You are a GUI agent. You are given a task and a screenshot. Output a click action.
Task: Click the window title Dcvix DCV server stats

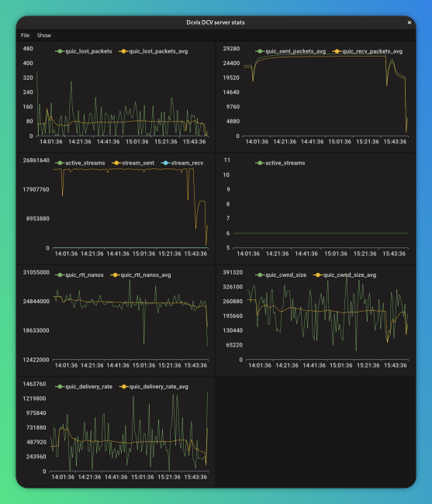click(216, 22)
